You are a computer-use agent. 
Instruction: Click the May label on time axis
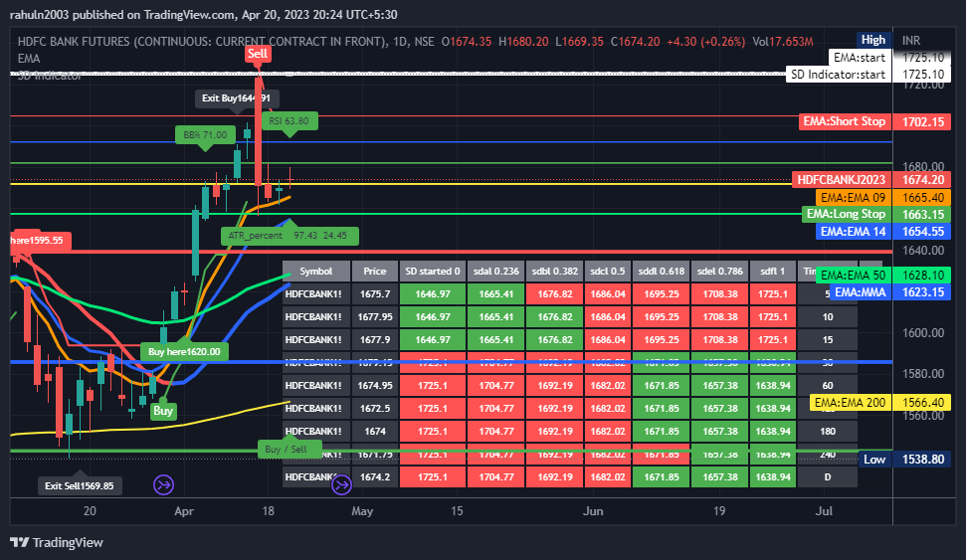362,510
